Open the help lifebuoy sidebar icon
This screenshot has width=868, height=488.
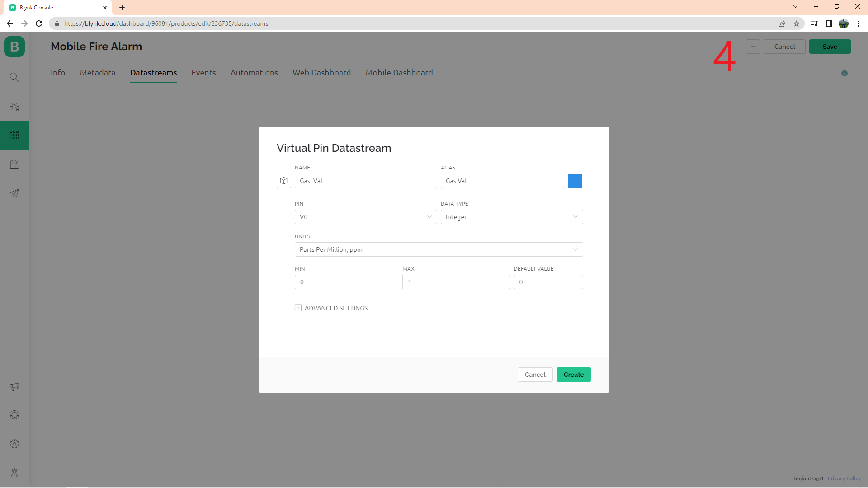[14, 415]
